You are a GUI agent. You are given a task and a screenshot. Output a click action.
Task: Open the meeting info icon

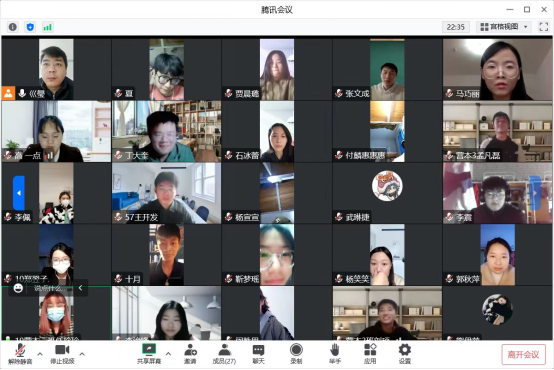click(x=13, y=27)
